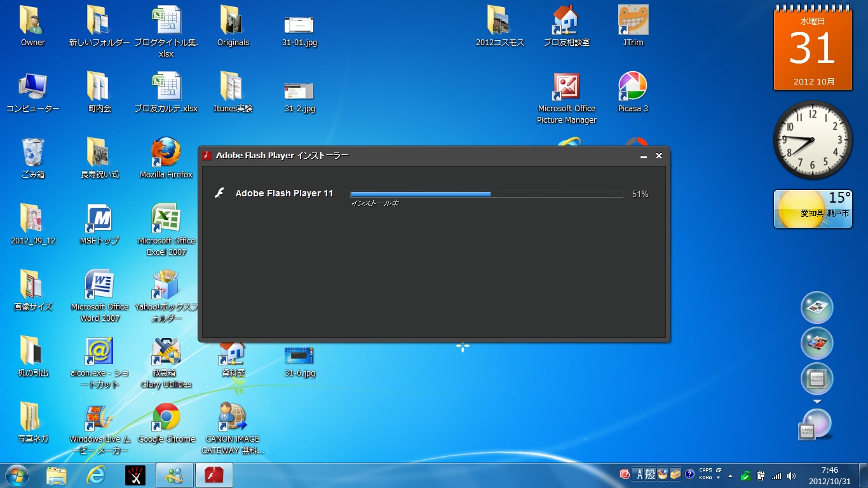Open the IME pad icon in language bar
The height and width of the screenshot is (488, 868).
click(x=662, y=475)
